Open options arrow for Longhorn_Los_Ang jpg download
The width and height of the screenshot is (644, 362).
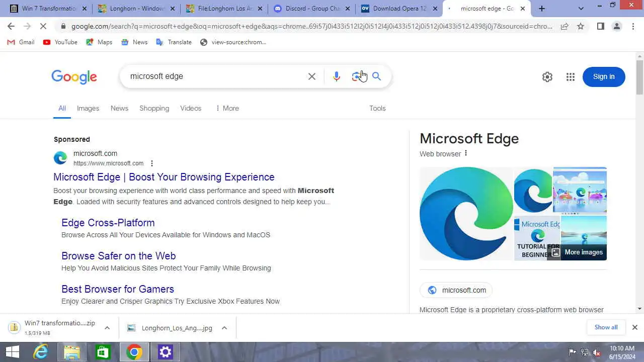point(224,328)
